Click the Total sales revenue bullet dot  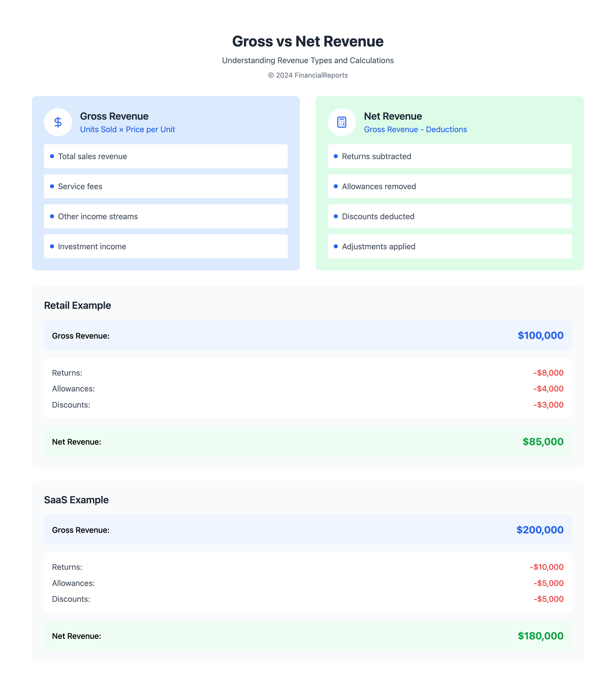[52, 156]
